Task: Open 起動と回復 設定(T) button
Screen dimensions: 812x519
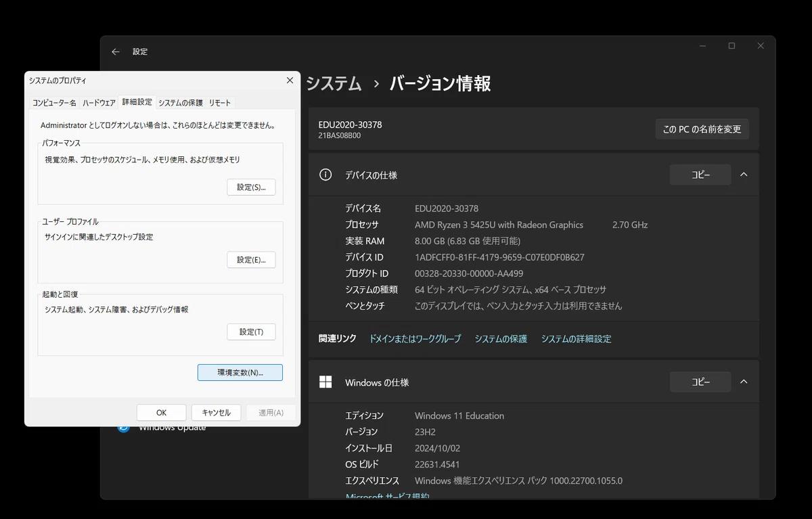Action: (251, 332)
